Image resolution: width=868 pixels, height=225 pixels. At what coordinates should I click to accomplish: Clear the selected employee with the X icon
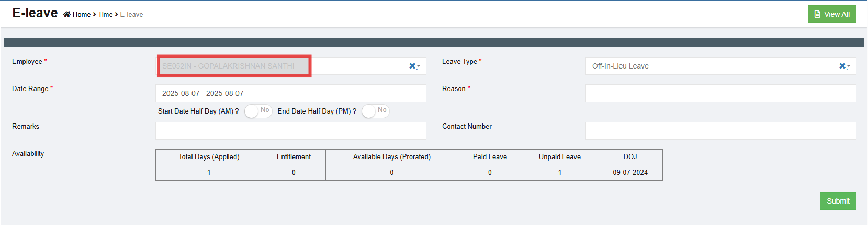412,66
